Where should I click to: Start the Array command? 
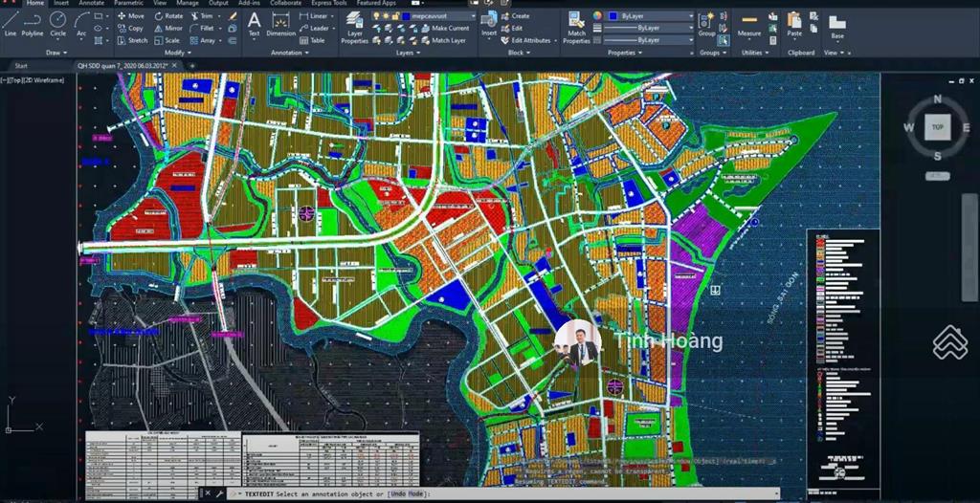click(x=203, y=40)
